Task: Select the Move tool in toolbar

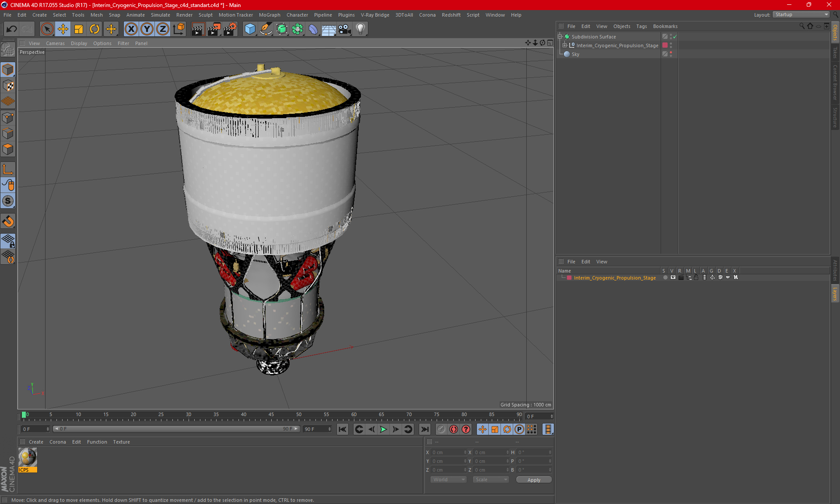Action: (x=63, y=29)
